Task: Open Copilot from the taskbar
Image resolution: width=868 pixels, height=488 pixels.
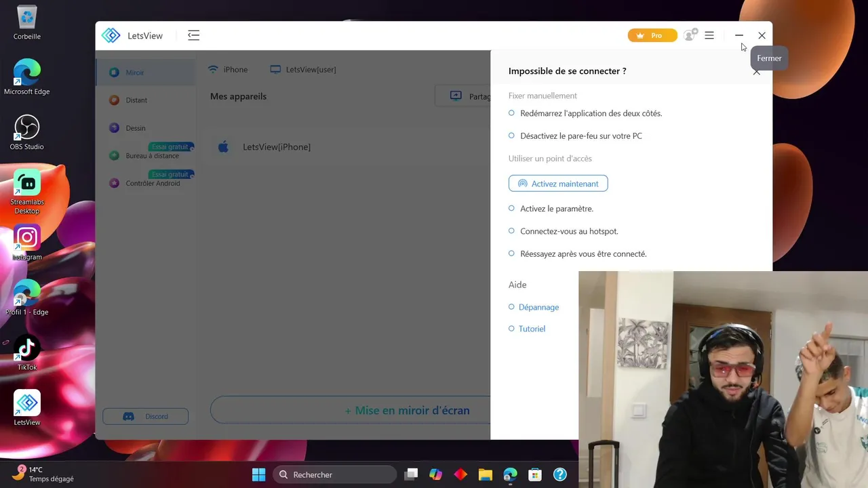Action: [435, 474]
